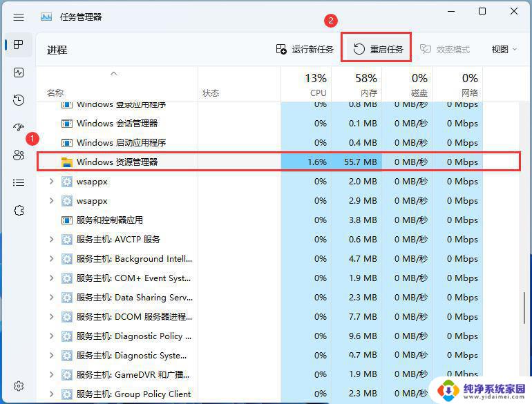Close the Task Manager window
Screen dimensions: 532x404
(x=514, y=12)
